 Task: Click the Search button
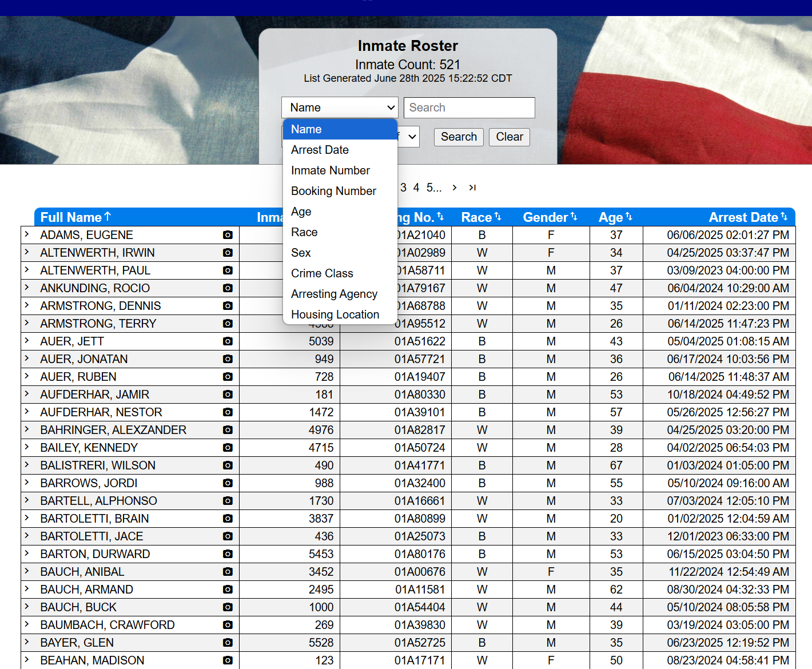[459, 137]
